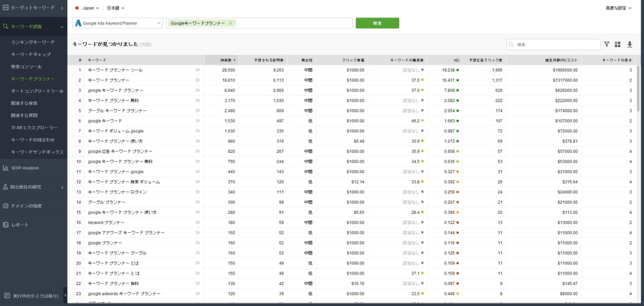Click the double-arrow icon for keyword プランナー
Viewport: 644px width, 306px height.
tap(197, 222)
